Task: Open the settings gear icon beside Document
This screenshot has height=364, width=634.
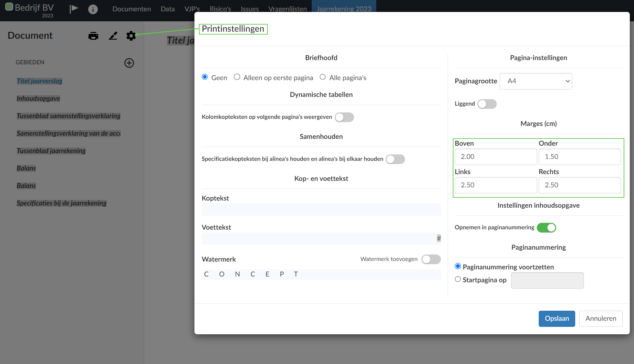Action: (131, 36)
